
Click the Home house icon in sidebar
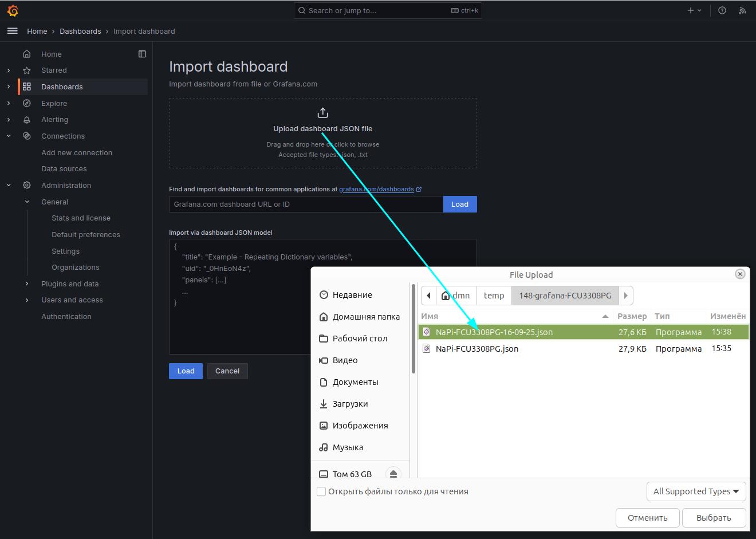tap(26, 54)
